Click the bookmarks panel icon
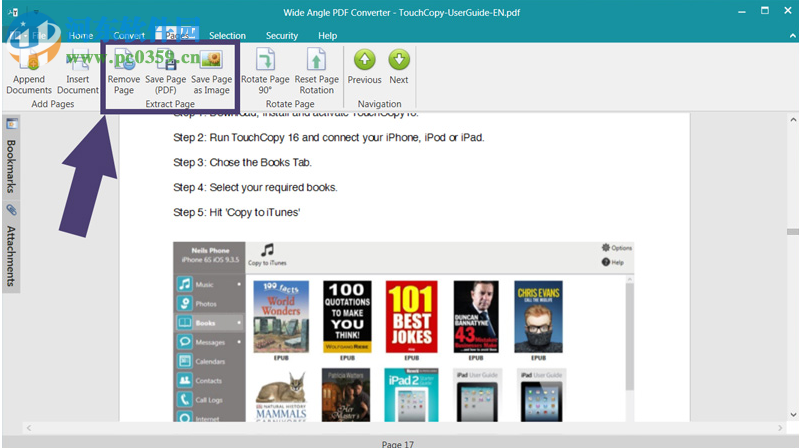Viewport: 799px width, 448px height. (x=12, y=124)
